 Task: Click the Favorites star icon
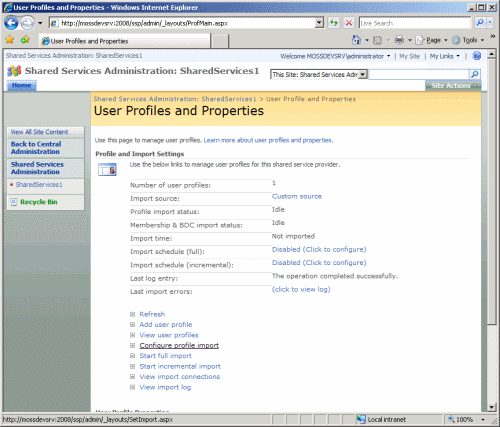click(x=10, y=40)
